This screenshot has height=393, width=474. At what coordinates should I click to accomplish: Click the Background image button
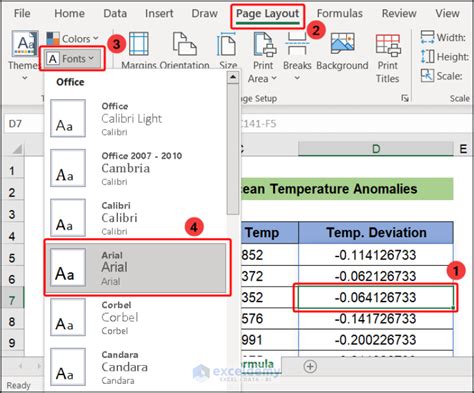342,51
